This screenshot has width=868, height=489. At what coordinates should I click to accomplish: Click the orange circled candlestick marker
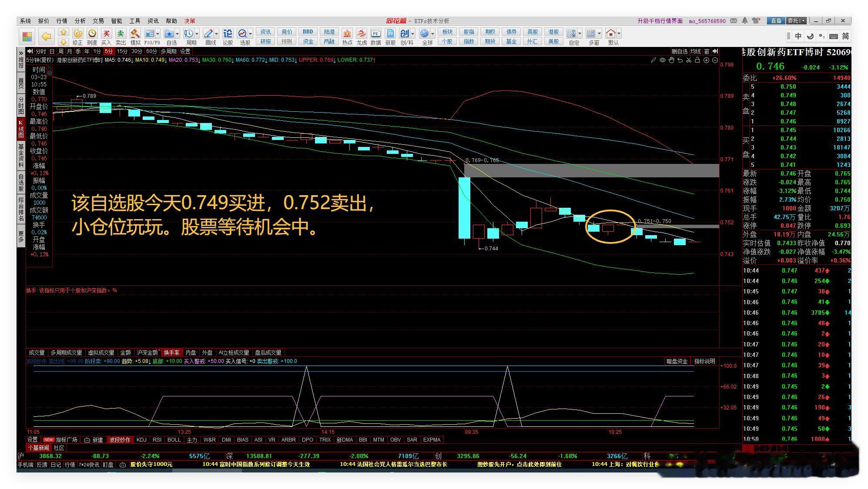[x=610, y=226]
